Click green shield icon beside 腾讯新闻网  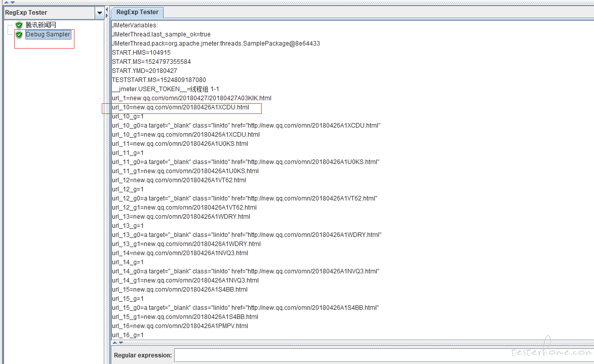coord(19,25)
